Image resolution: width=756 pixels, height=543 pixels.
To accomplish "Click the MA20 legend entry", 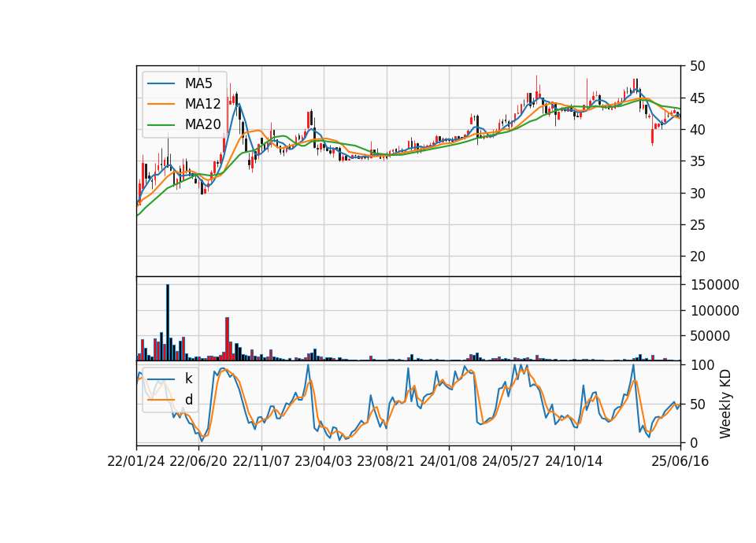I will point(184,124).
